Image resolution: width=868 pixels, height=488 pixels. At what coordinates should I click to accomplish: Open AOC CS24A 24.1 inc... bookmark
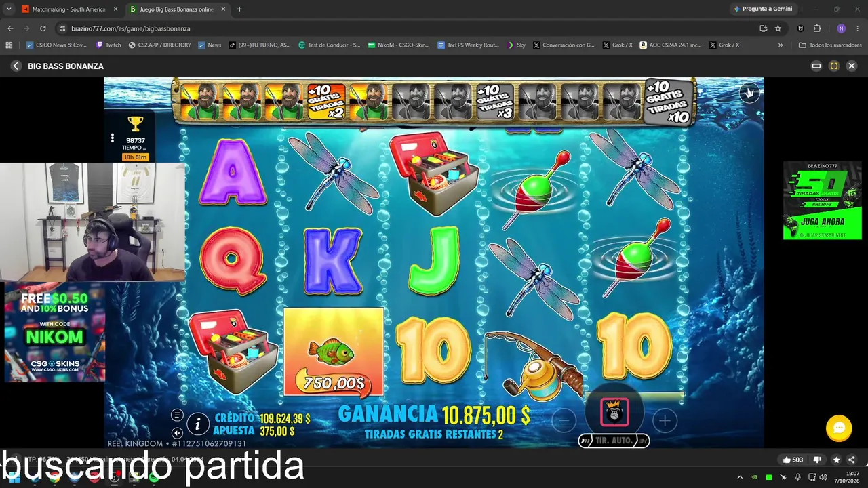coord(670,45)
